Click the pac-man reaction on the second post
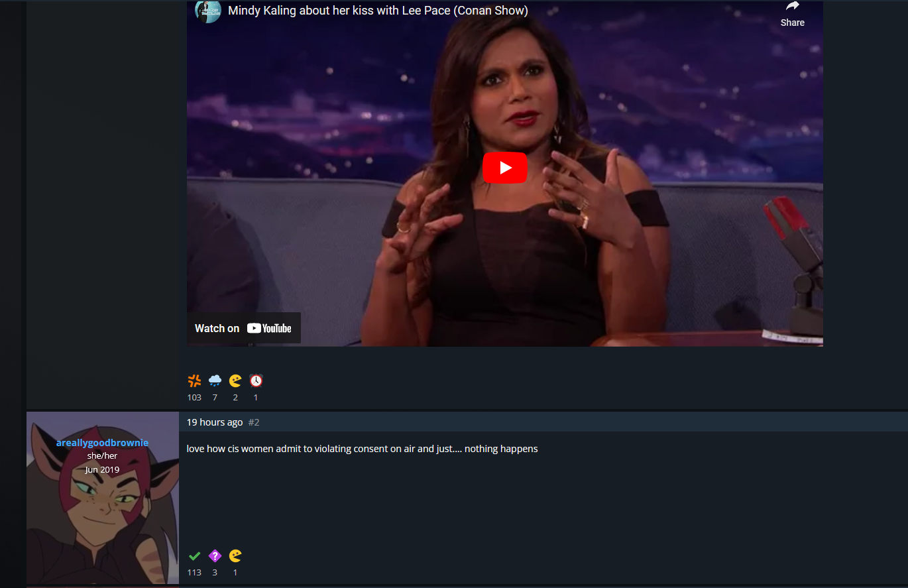This screenshot has height=588, width=908. click(x=235, y=556)
